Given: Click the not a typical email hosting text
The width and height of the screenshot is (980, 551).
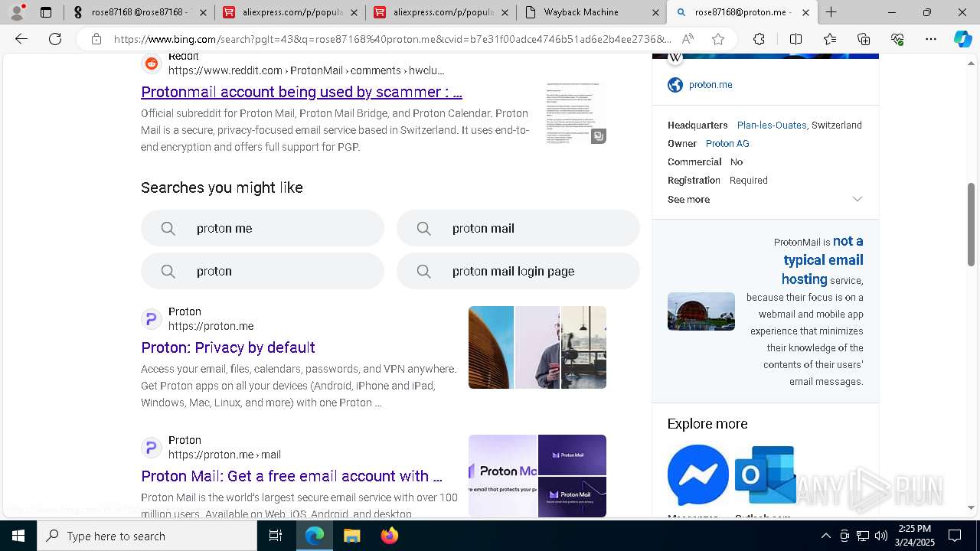Looking at the screenshot, I should pos(823,260).
